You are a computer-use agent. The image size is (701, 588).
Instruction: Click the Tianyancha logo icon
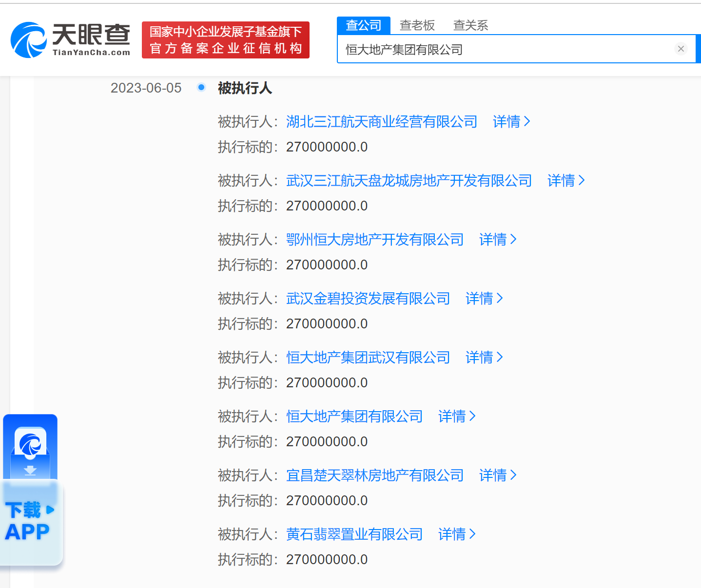click(28, 38)
